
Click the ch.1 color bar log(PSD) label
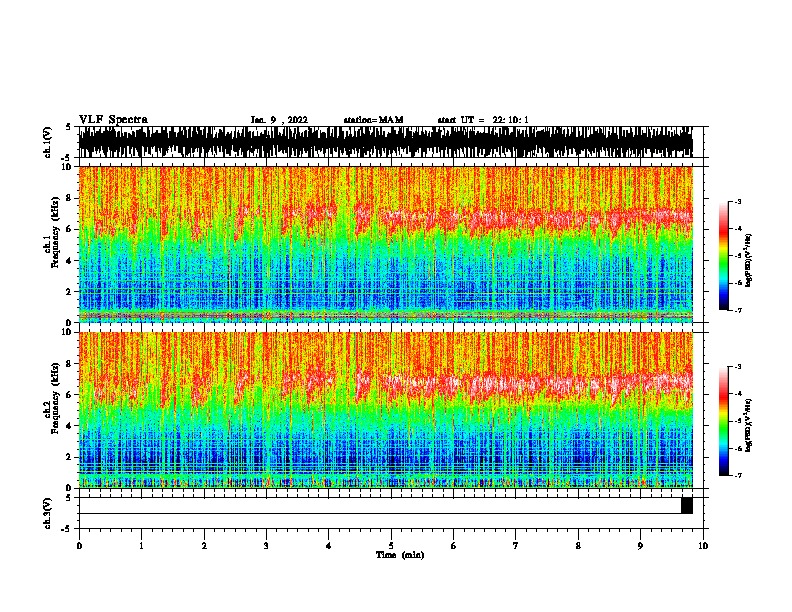[x=749, y=260]
